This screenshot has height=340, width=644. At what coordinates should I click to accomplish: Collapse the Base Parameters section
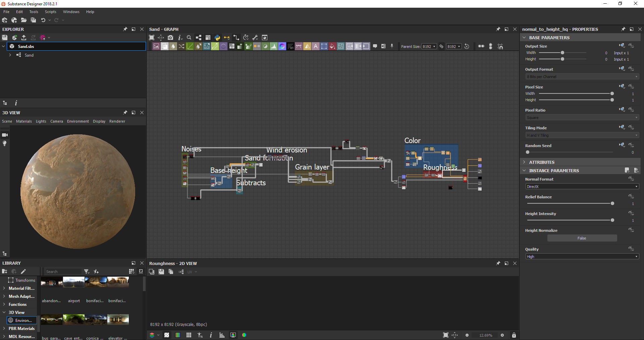click(524, 38)
